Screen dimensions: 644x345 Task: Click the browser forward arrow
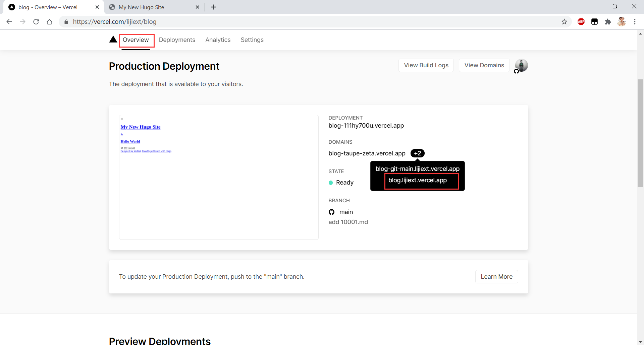[x=22, y=22]
